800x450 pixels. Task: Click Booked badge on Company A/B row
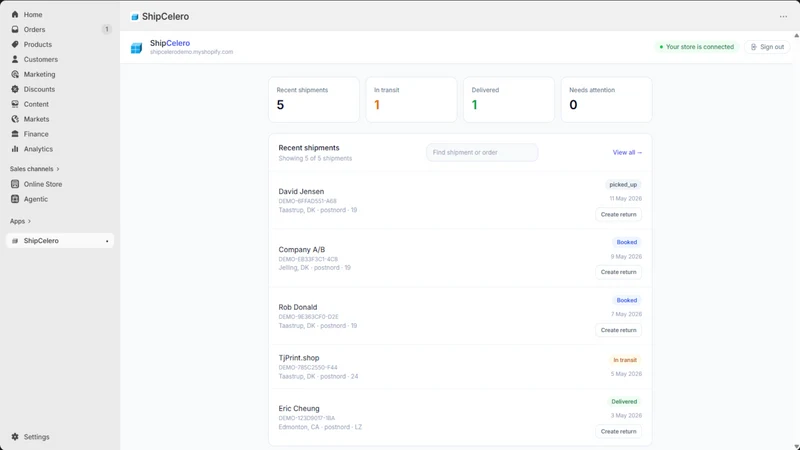627,242
